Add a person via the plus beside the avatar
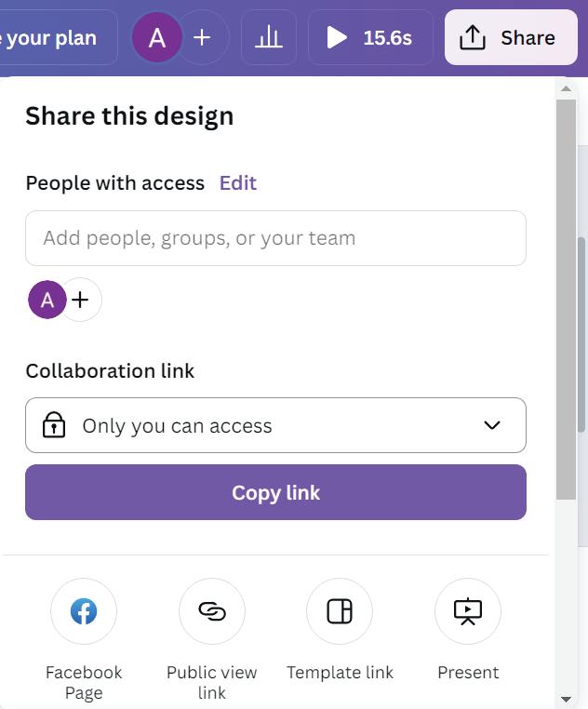This screenshot has width=588, height=709. (81, 301)
